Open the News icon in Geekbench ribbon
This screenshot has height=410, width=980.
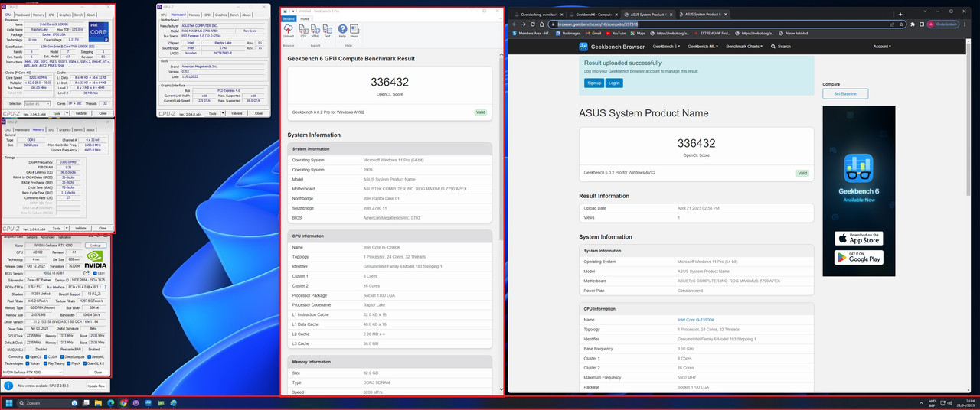click(354, 31)
